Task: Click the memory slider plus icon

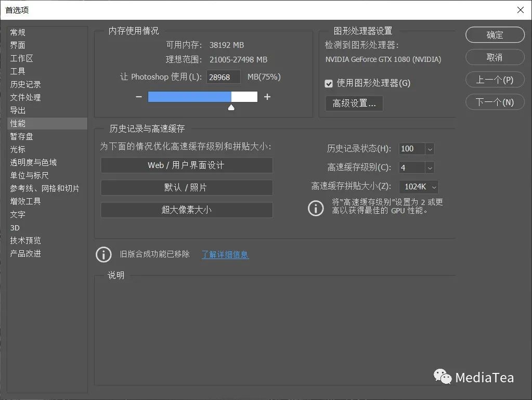Action: [x=267, y=97]
